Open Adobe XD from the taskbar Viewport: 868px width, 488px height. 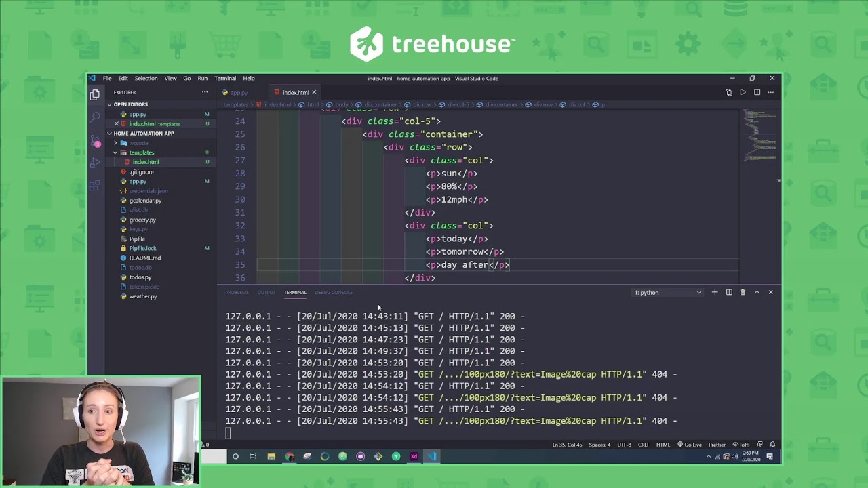tap(414, 456)
